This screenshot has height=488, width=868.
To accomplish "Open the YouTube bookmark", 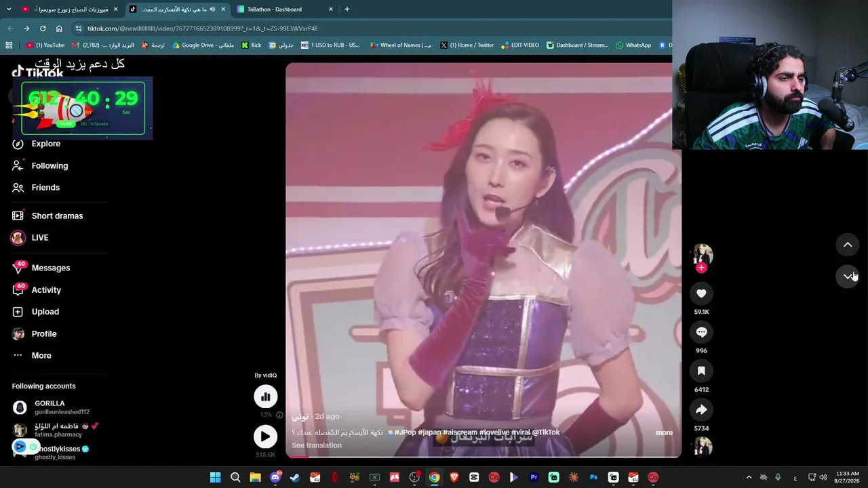I will point(45,45).
